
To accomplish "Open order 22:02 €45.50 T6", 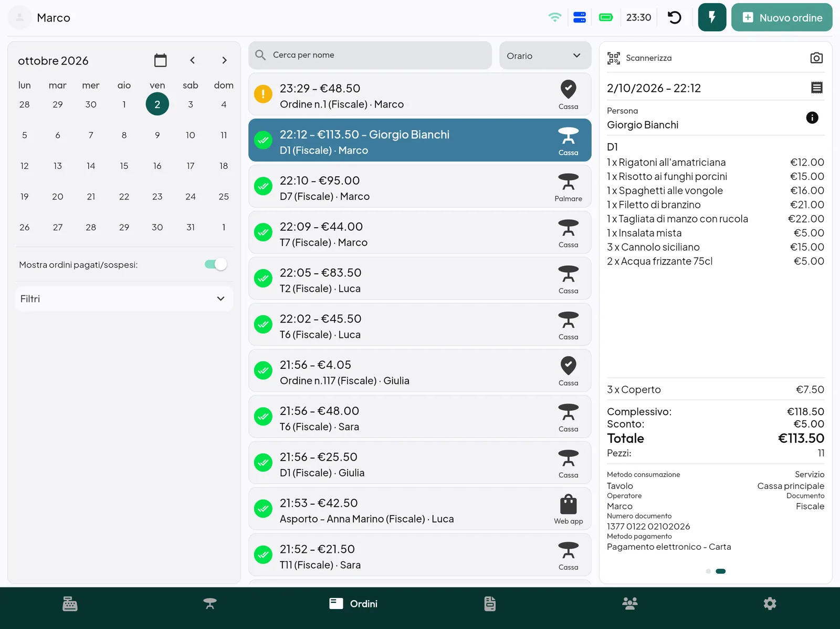I will [420, 325].
